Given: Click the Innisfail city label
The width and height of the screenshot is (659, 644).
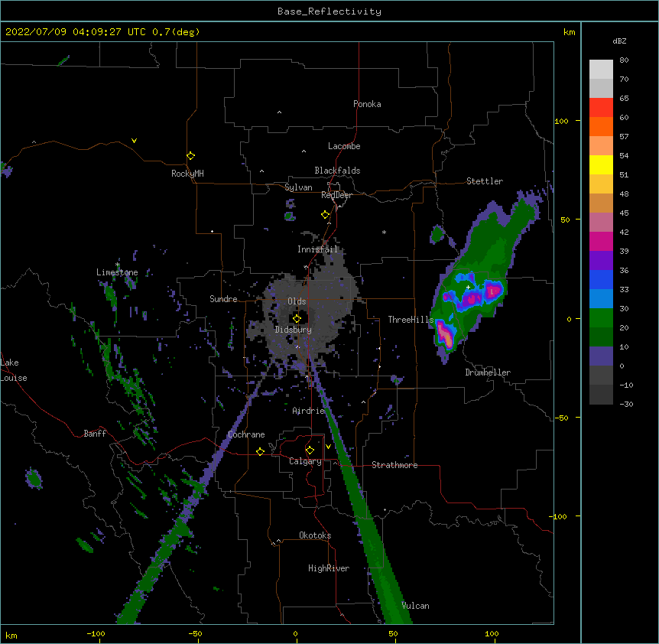Looking at the screenshot, I should pyautogui.click(x=317, y=249).
